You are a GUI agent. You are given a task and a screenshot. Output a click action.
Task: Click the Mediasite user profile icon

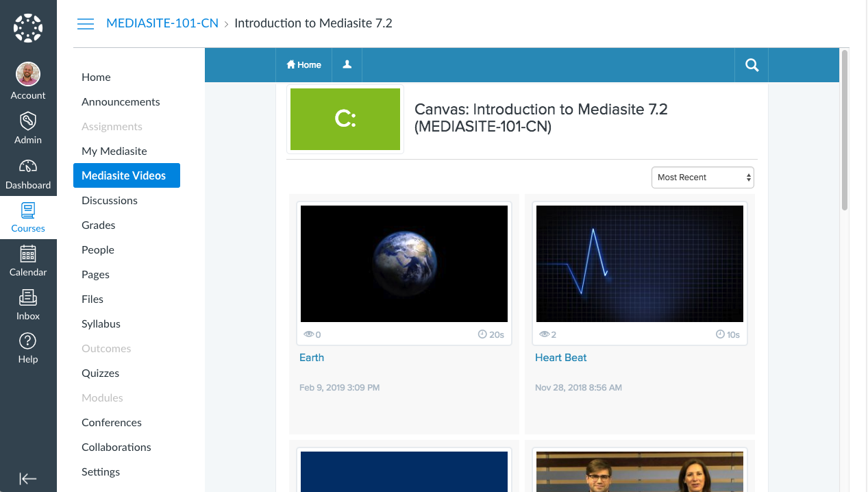pyautogui.click(x=347, y=64)
